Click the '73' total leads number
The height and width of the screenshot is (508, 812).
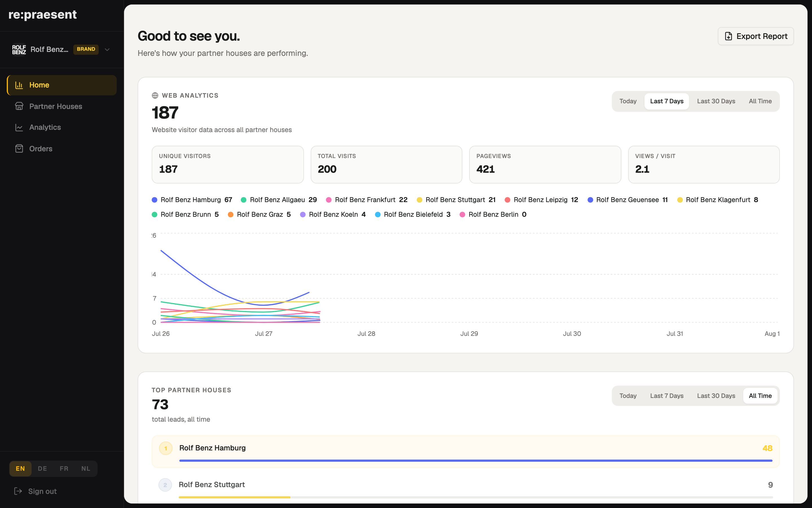pyautogui.click(x=160, y=404)
